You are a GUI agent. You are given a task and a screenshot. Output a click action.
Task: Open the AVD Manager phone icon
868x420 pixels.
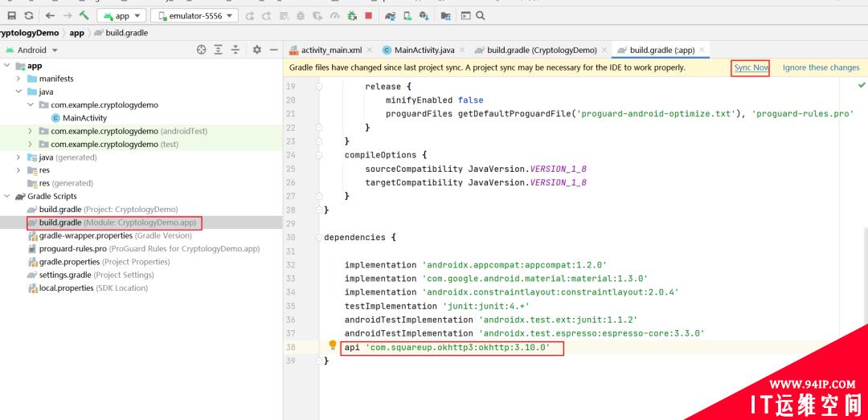(x=407, y=16)
